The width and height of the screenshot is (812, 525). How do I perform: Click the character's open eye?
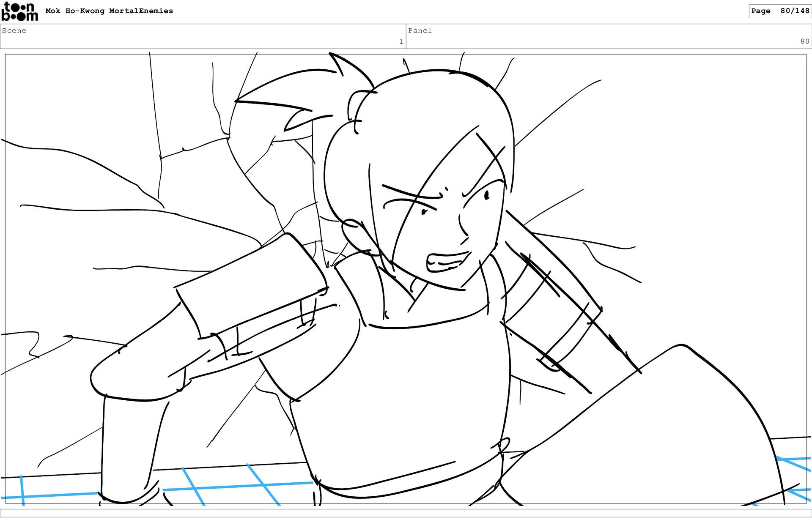point(486,195)
